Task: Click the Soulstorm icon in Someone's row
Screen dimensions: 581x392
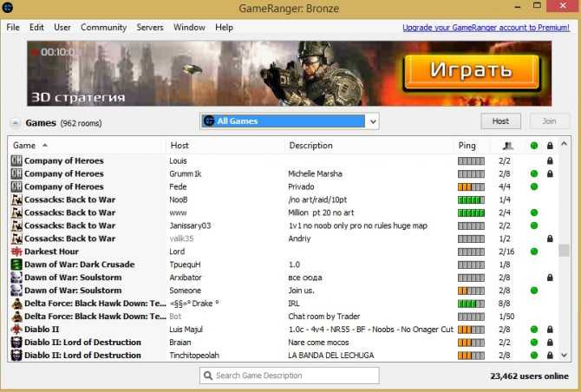Action: click(x=16, y=291)
